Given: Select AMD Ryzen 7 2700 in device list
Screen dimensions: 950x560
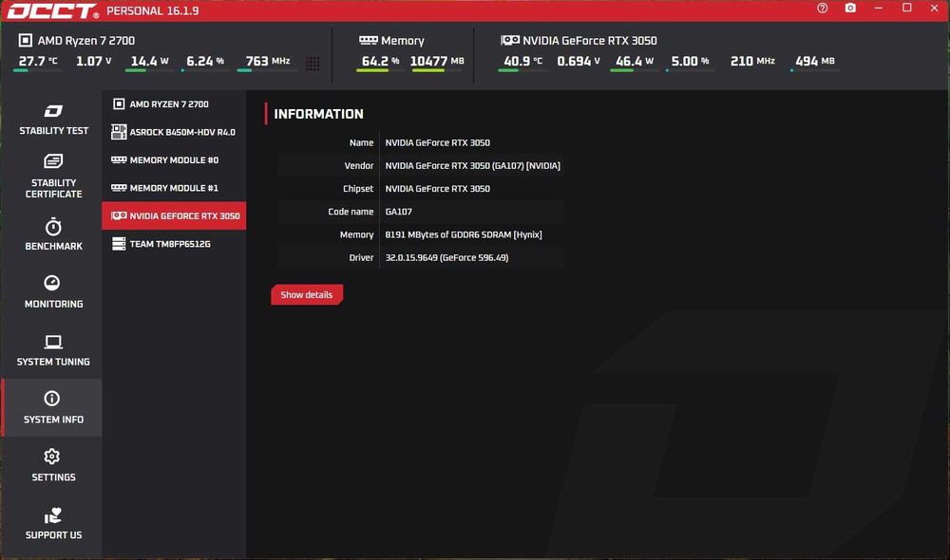Looking at the screenshot, I should pyautogui.click(x=174, y=104).
